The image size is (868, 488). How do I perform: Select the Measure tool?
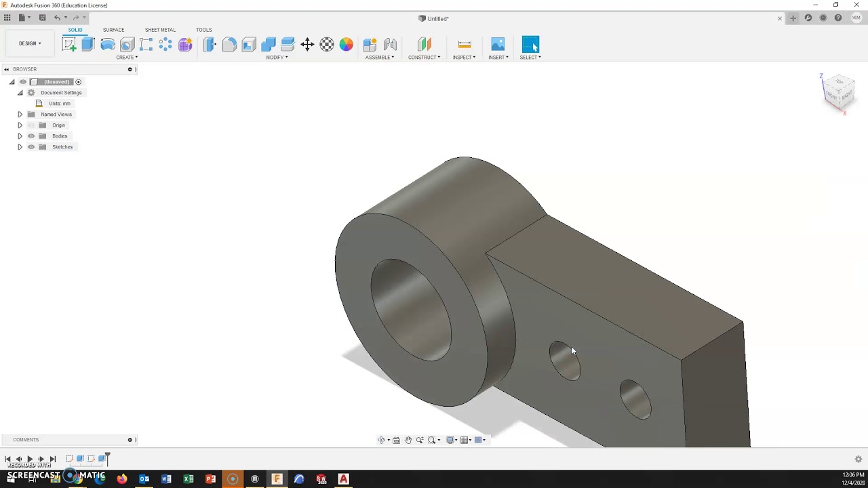point(465,45)
